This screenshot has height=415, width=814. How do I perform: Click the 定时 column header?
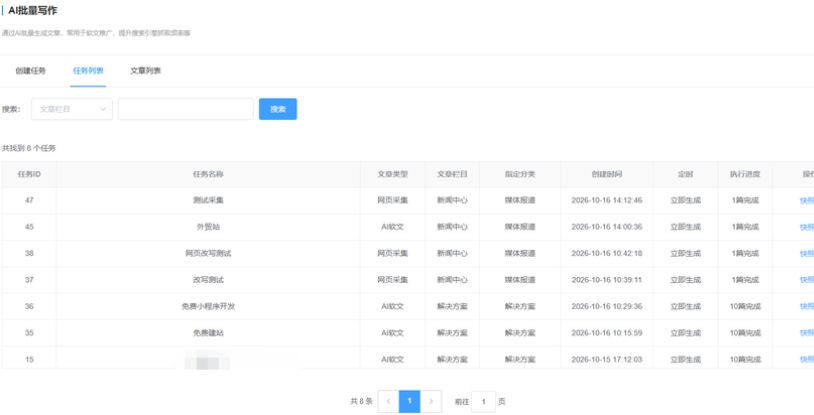(x=685, y=174)
